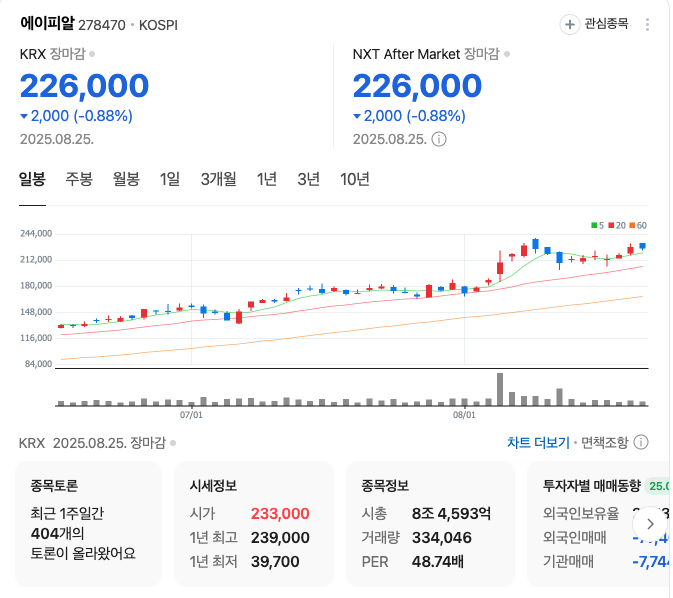This screenshot has width=673, height=598.
Task: Click the tallest volume bar after 08/01
Action: (500, 389)
